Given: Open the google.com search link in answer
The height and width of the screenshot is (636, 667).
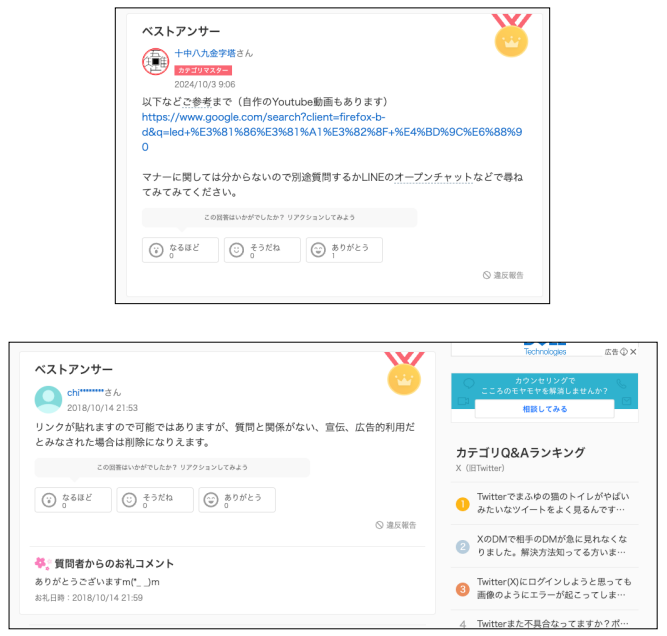Looking at the screenshot, I should coord(332,132).
